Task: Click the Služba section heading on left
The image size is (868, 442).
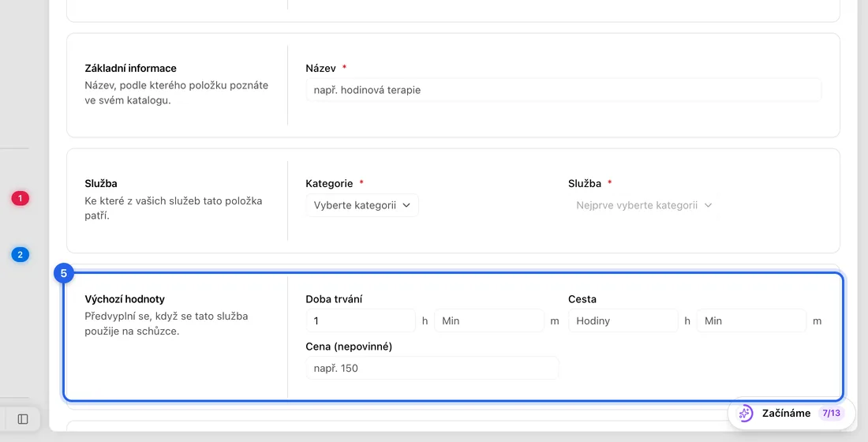Action: click(101, 183)
